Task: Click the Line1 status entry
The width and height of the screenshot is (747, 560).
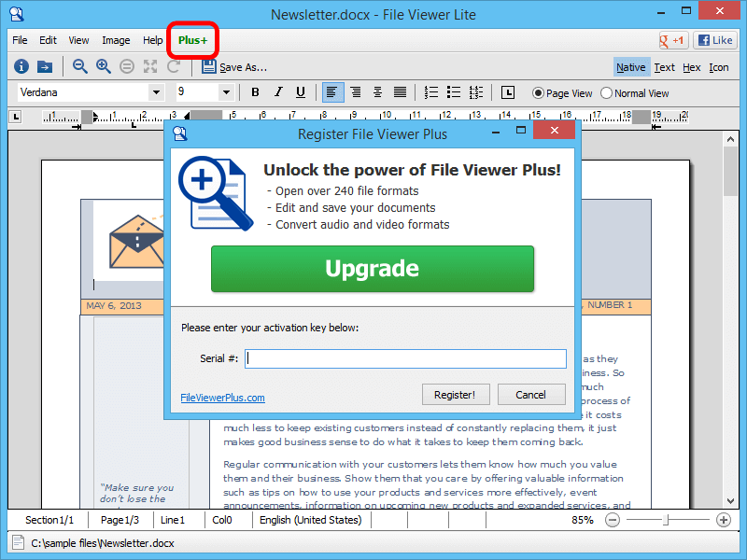Action: (173, 520)
